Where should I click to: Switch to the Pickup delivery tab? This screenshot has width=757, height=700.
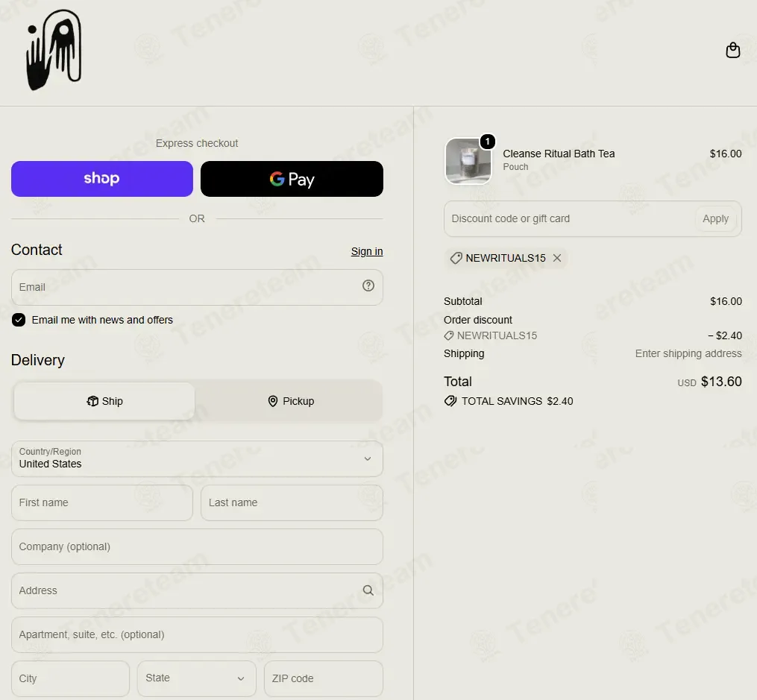click(291, 401)
